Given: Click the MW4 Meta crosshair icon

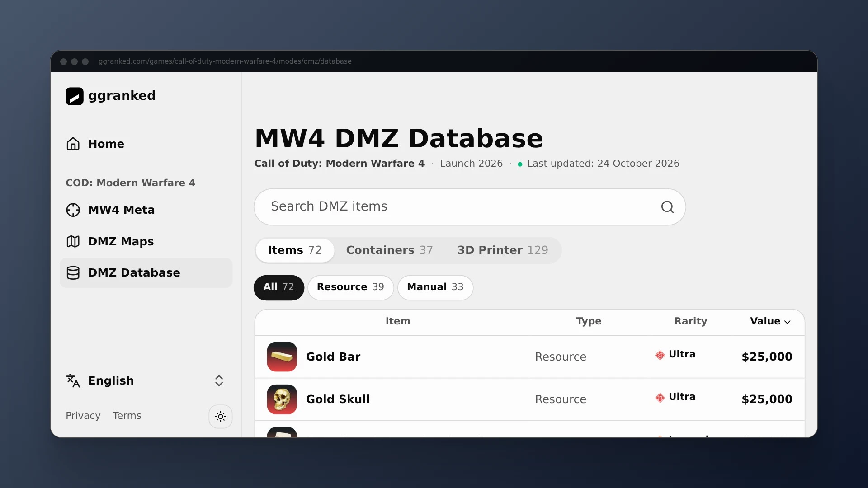Looking at the screenshot, I should (x=73, y=210).
